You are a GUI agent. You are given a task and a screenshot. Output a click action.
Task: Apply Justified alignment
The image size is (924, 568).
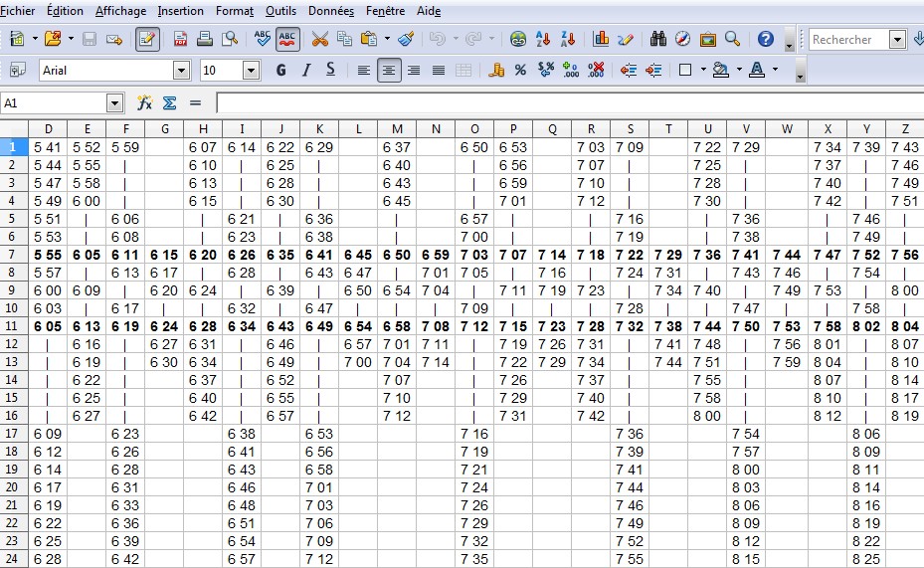tap(439, 71)
